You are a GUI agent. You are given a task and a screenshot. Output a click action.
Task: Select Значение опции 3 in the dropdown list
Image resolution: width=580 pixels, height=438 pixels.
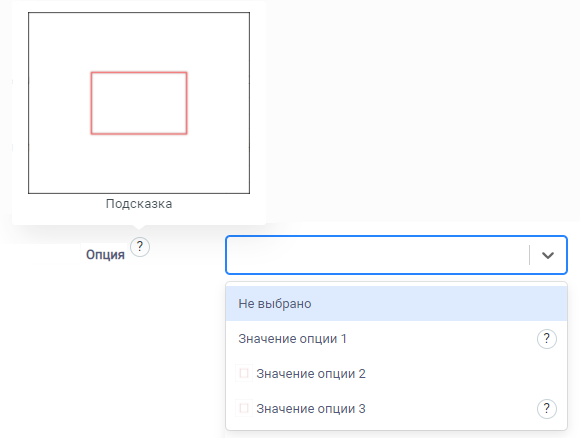[x=311, y=409]
